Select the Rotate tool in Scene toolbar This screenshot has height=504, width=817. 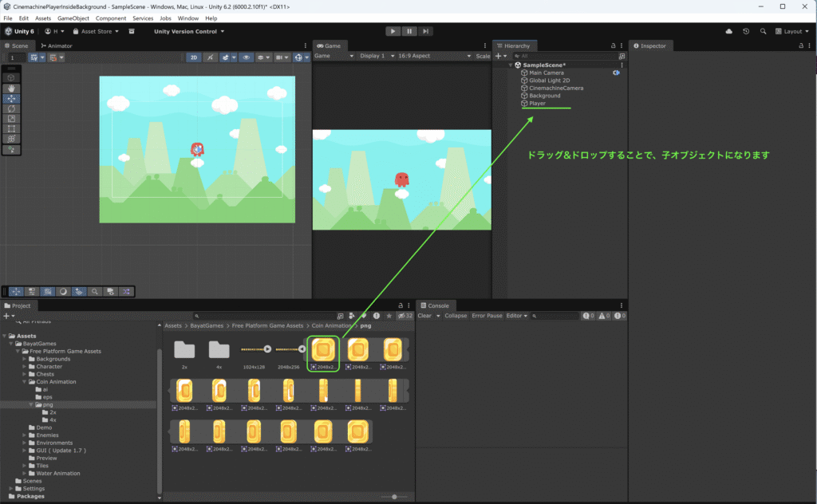tap(12, 108)
